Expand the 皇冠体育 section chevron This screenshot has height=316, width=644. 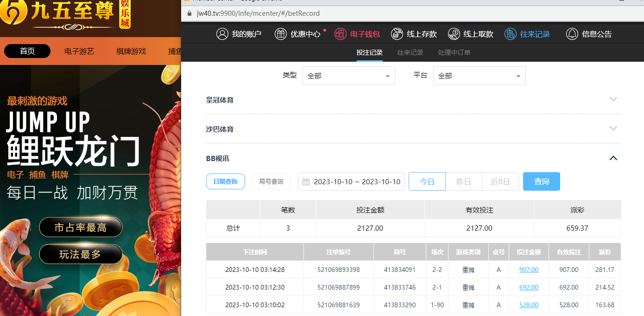click(x=613, y=99)
